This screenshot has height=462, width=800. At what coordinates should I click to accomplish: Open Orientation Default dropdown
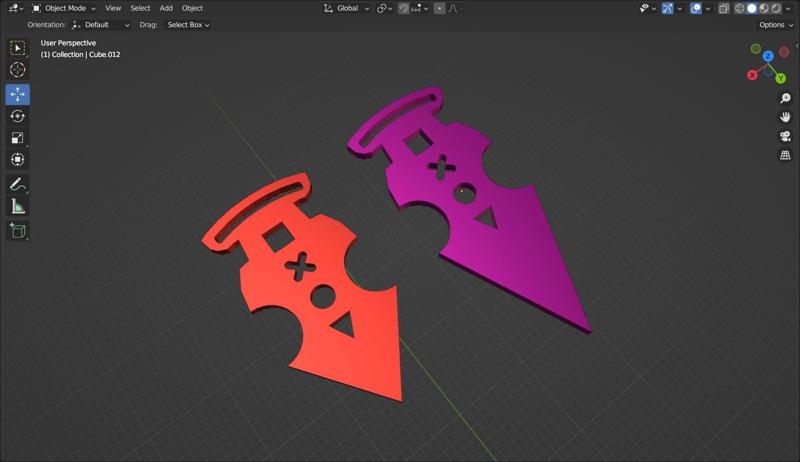point(101,24)
